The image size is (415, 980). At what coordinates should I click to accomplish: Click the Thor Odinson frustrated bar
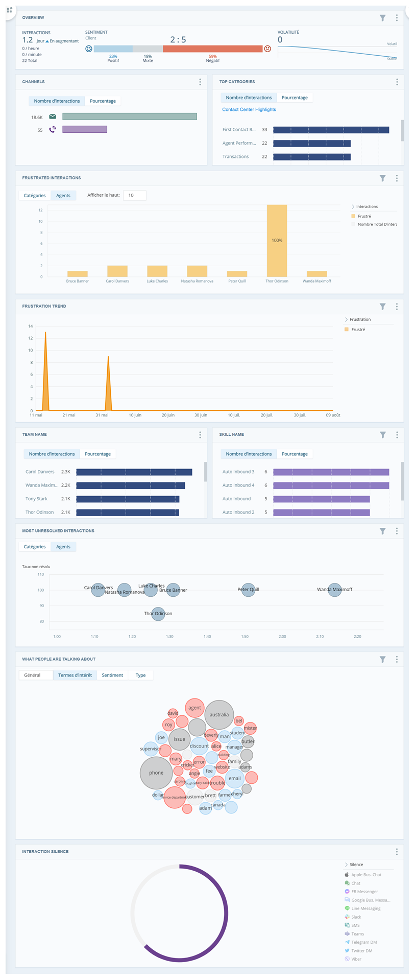click(277, 241)
